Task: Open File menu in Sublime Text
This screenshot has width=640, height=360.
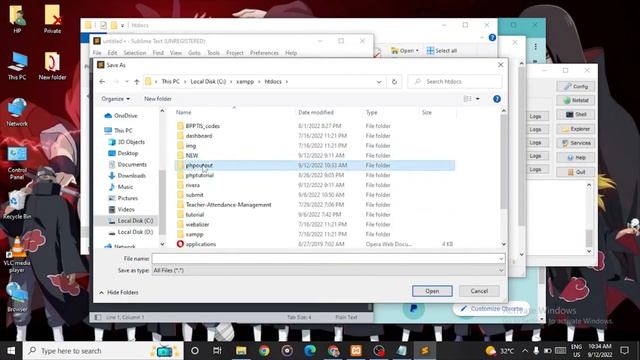Action: point(97,53)
